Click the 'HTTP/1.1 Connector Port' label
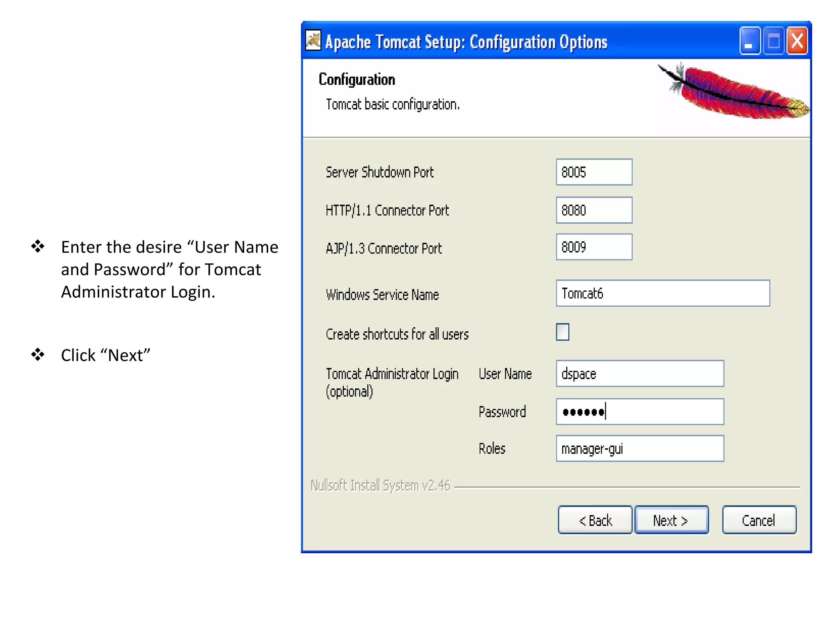The width and height of the screenshot is (840, 630). (387, 210)
